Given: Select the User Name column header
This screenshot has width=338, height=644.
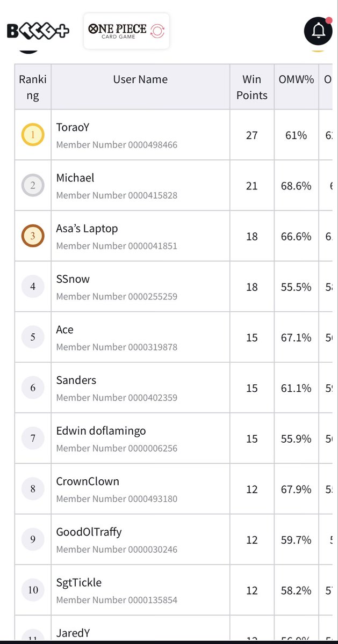Looking at the screenshot, I should (x=140, y=79).
